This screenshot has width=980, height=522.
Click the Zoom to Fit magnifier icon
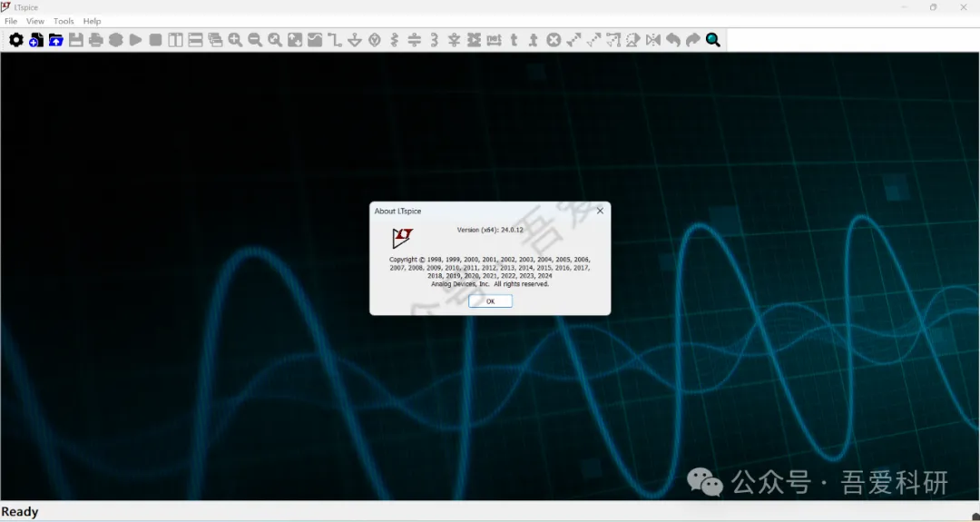click(275, 40)
